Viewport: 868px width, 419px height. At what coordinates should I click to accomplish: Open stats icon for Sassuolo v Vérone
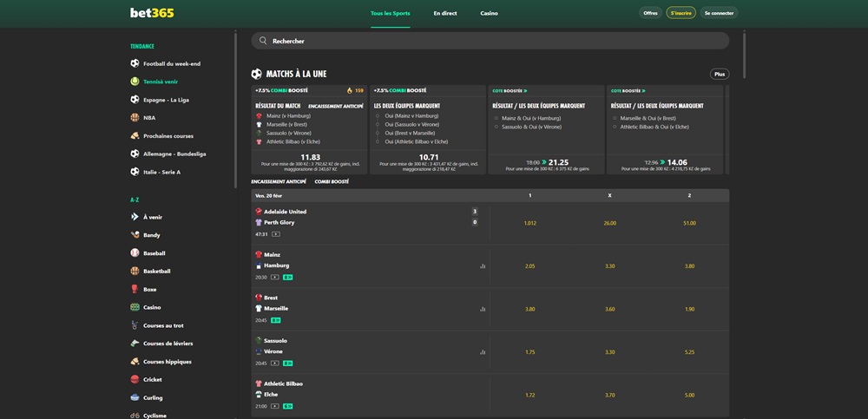click(483, 352)
